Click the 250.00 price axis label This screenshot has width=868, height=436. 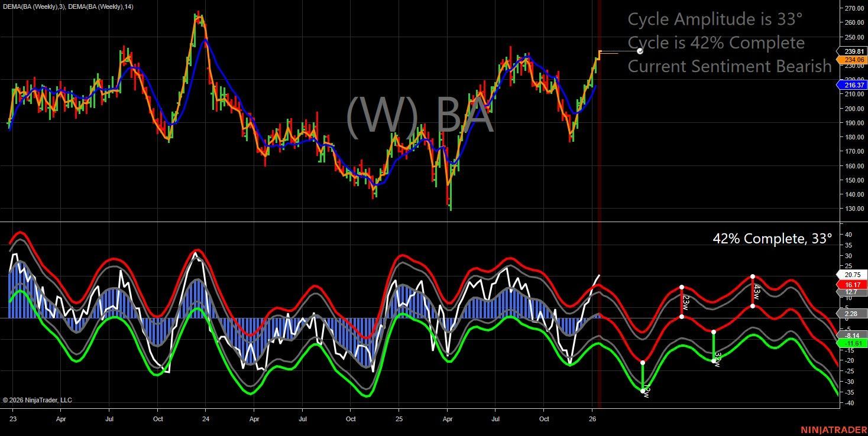pos(853,37)
